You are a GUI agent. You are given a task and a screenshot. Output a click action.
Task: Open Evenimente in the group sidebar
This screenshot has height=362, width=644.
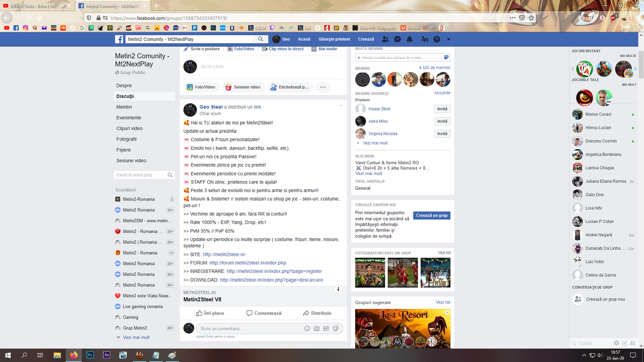tap(129, 118)
